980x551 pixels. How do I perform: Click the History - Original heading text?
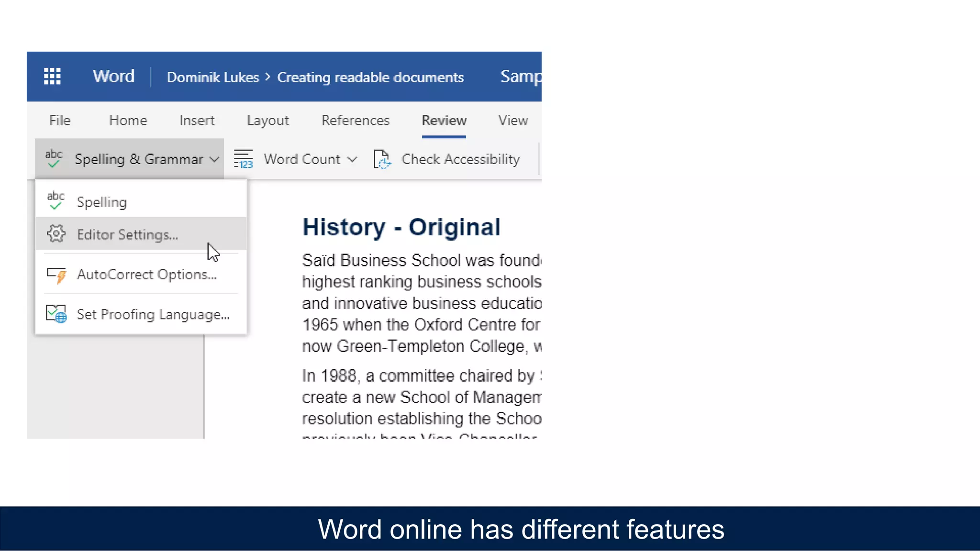point(401,227)
